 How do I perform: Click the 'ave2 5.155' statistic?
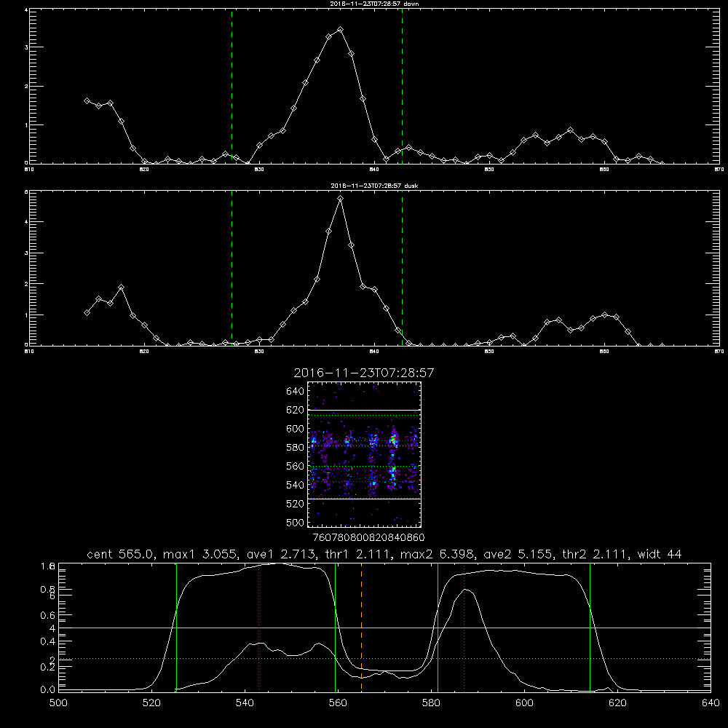click(x=517, y=554)
